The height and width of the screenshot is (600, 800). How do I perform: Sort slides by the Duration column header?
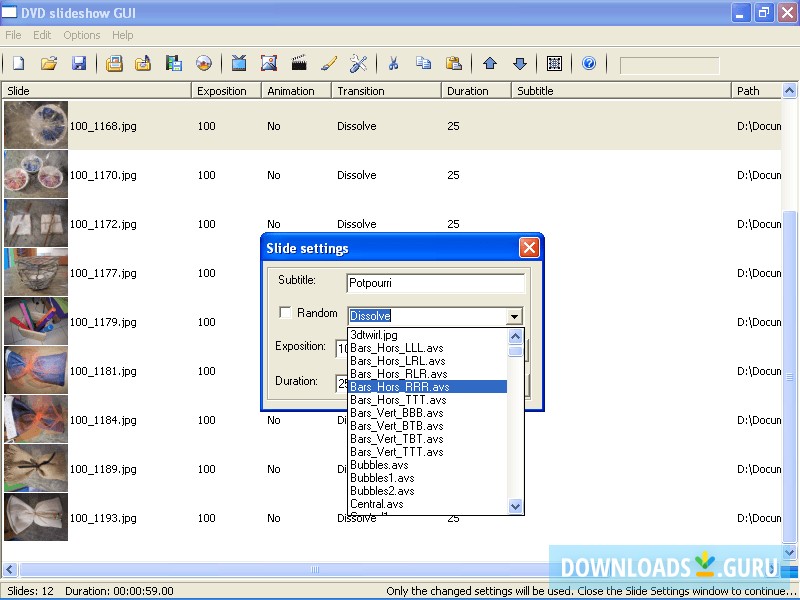(x=476, y=91)
